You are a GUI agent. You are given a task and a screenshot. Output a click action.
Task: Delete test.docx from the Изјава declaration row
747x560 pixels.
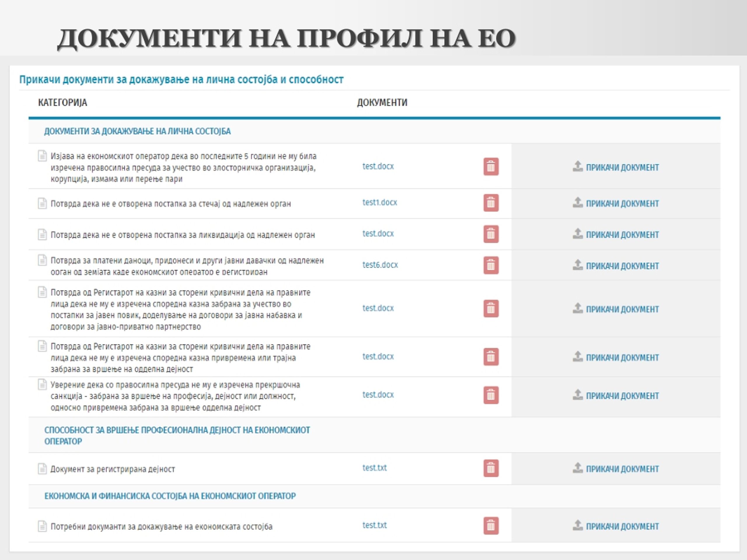click(491, 167)
